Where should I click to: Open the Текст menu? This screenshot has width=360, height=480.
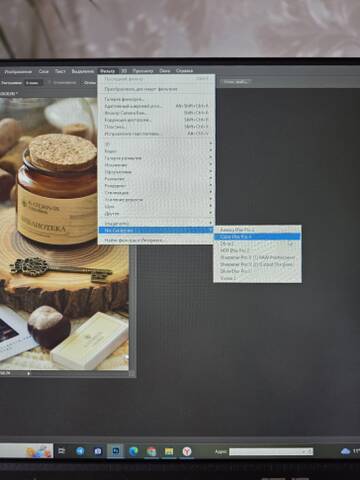[x=60, y=71]
